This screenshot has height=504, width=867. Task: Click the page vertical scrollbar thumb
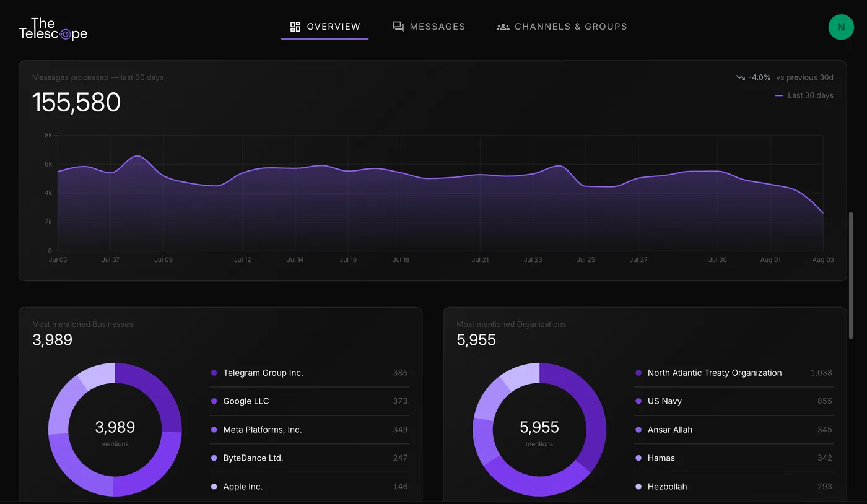851,275
